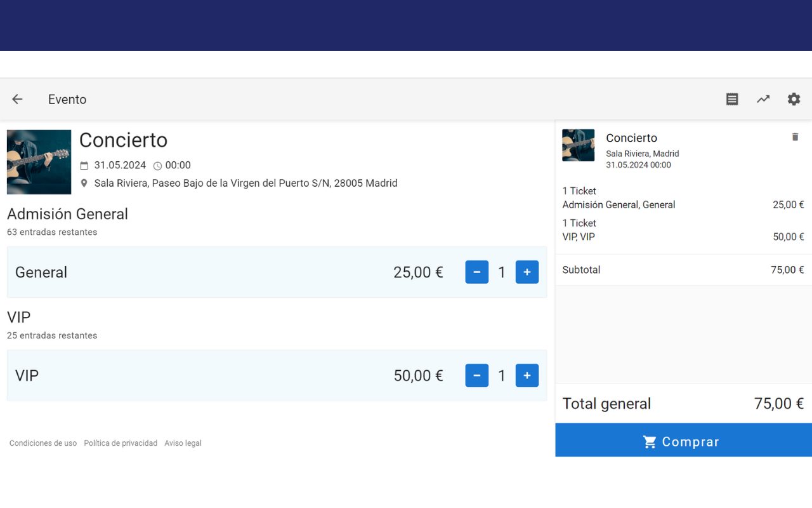The image size is (812, 508).
Task: Delete the Concierto item with trash icon
Action: [795, 137]
